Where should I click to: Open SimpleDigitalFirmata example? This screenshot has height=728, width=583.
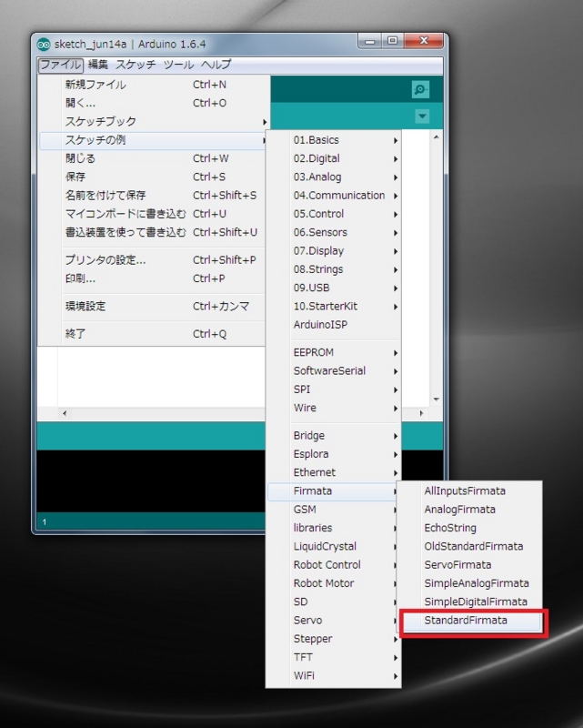coord(469,602)
